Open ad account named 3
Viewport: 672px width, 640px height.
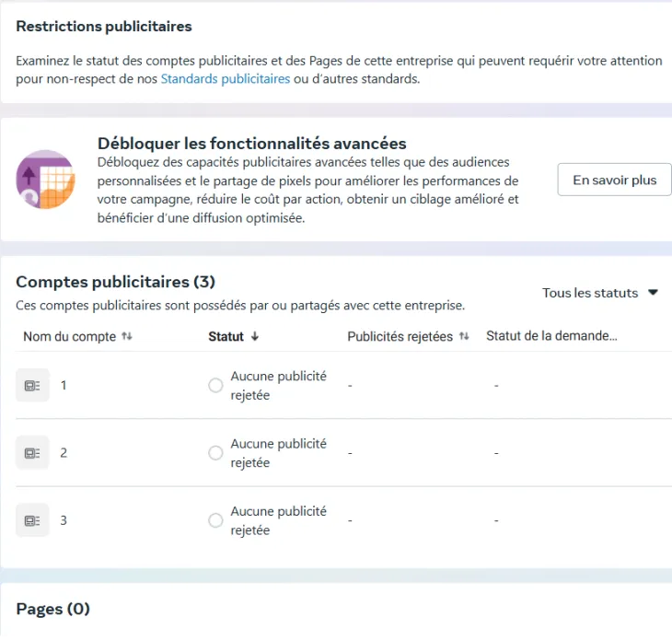(x=64, y=520)
